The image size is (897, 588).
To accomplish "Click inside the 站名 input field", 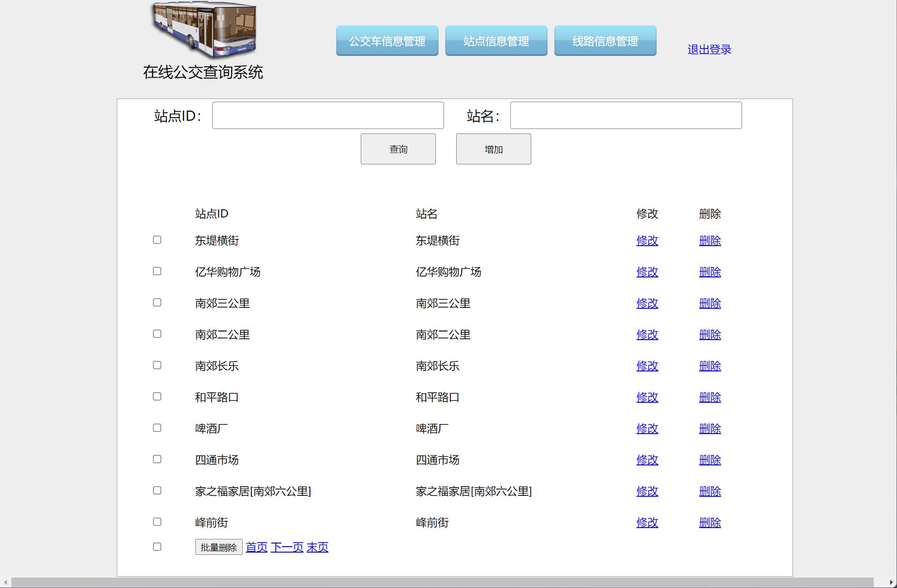I will coord(626,115).
